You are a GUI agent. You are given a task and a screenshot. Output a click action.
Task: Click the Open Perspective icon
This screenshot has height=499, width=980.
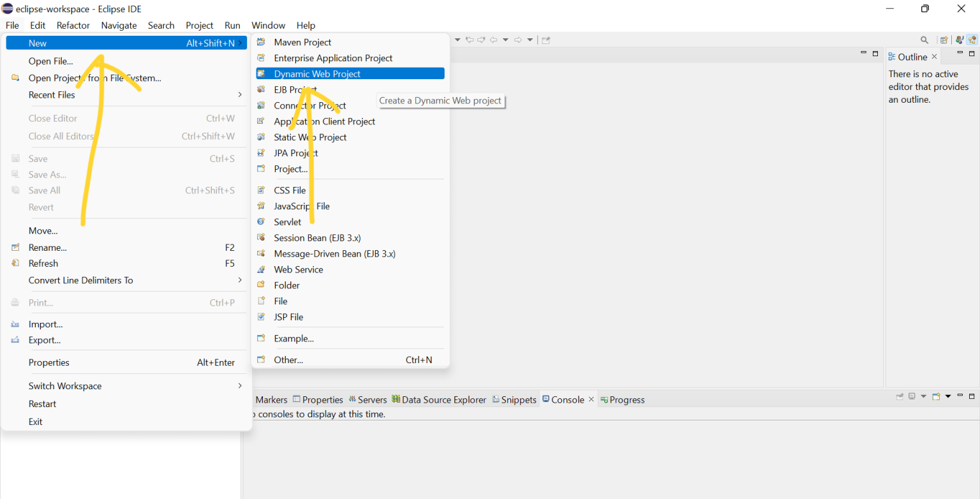(944, 40)
